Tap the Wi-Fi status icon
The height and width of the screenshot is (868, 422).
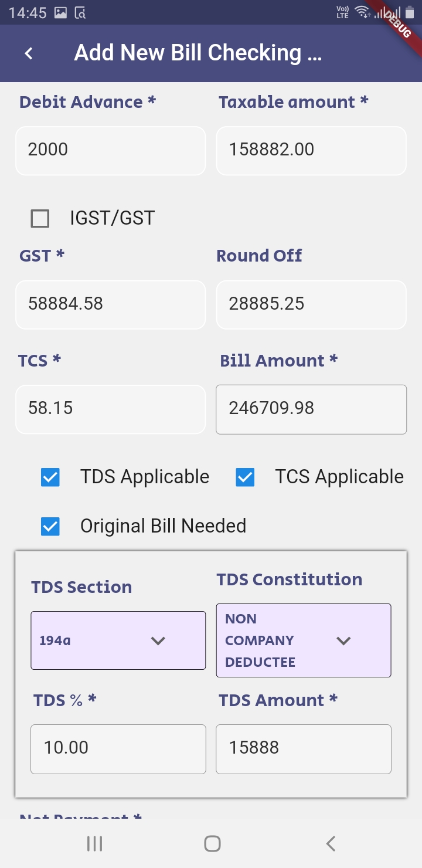click(x=362, y=12)
